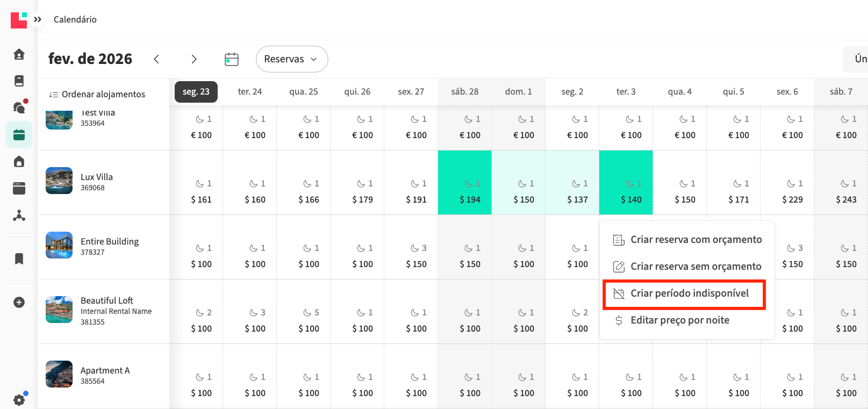Open the calendar icon in the sidebar
Viewport: 868px width, 409px height.
pyautogui.click(x=19, y=135)
